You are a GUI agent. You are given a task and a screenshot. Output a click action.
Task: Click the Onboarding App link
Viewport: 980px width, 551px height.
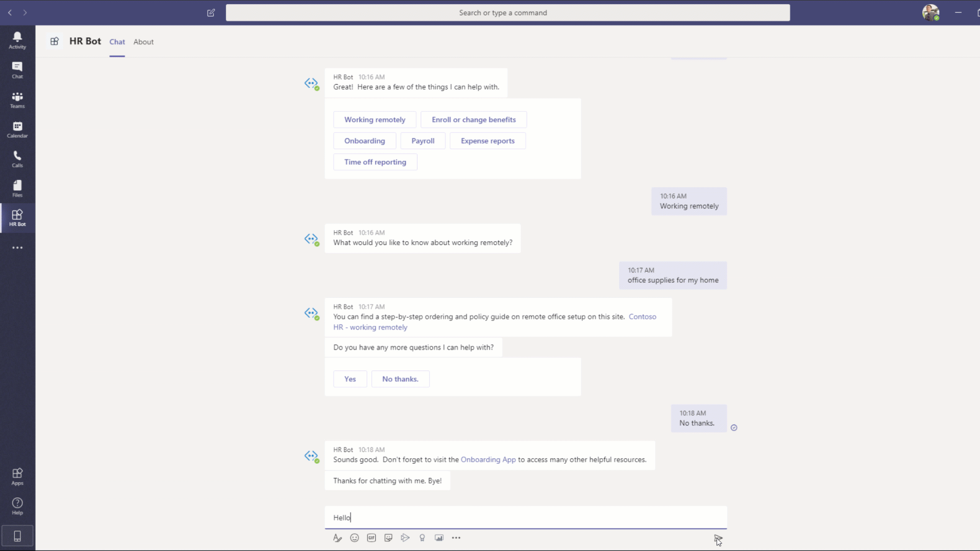pos(488,460)
